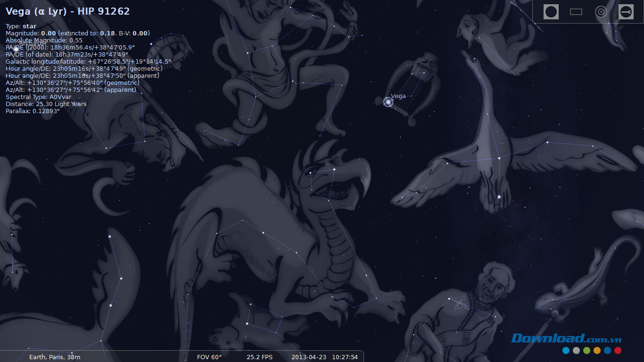The width and height of the screenshot is (644, 362).
Task: Click the "FOV 60°" status readout
Action: [x=209, y=357]
